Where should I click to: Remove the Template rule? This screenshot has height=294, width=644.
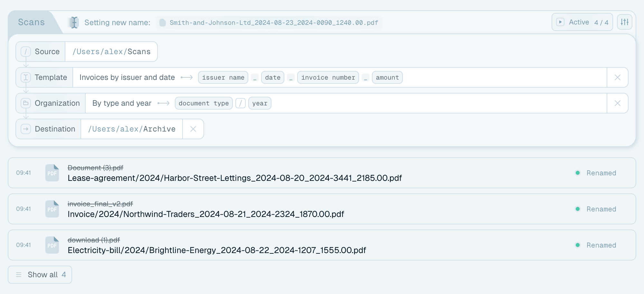[617, 77]
